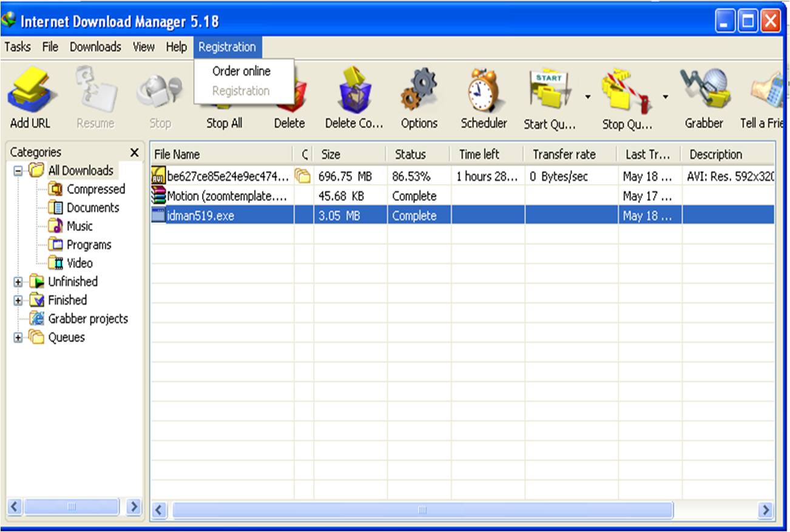The height and width of the screenshot is (532, 790).
Task: Click the Stop toolbar icon
Action: tap(160, 91)
